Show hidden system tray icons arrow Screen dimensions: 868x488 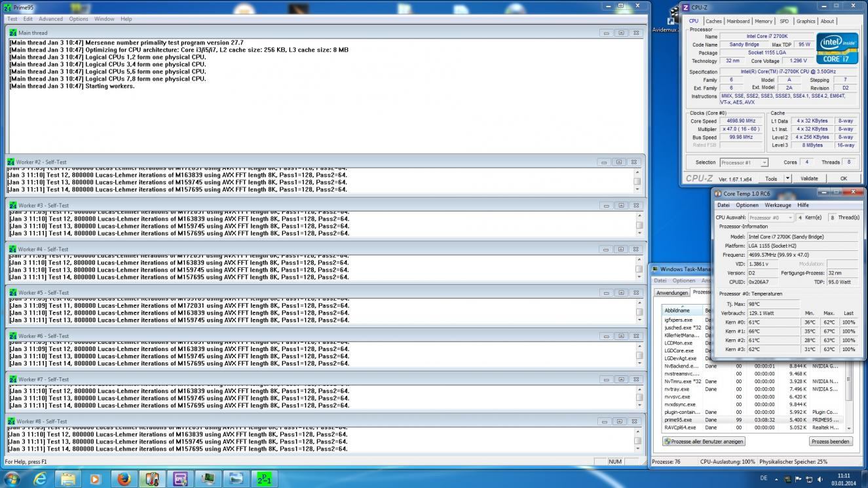(778, 479)
